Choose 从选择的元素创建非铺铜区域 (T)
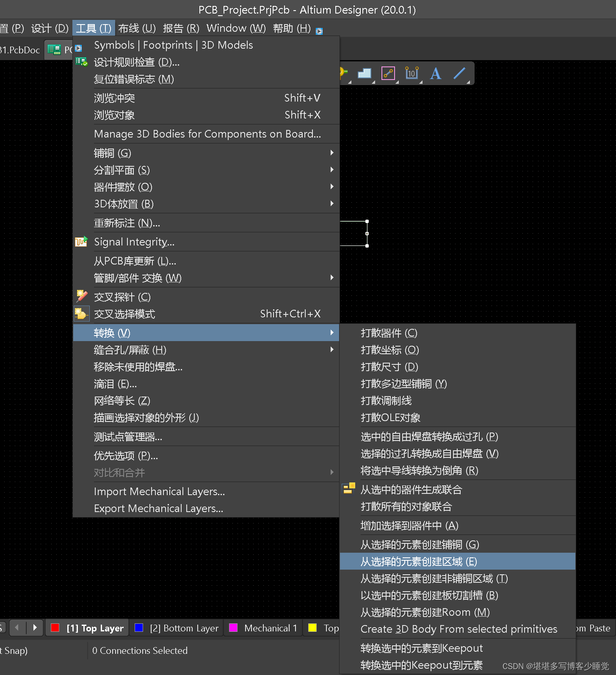This screenshot has width=616, height=675. (458, 578)
